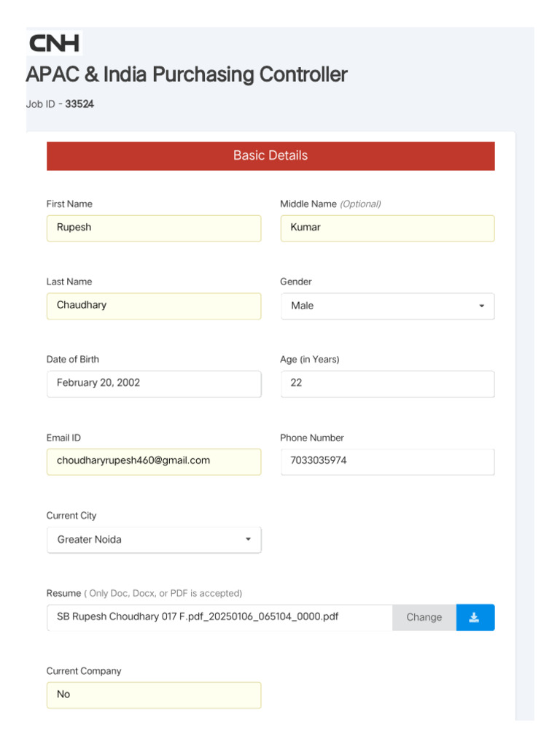Image resolution: width=560 pixels, height=747 pixels.
Task: Edit the Email ID field
Action: pyautogui.click(x=154, y=462)
